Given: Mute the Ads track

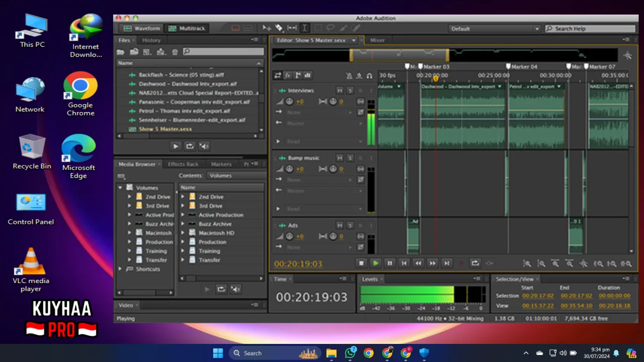Looking at the screenshot, I should click(340, 225).
